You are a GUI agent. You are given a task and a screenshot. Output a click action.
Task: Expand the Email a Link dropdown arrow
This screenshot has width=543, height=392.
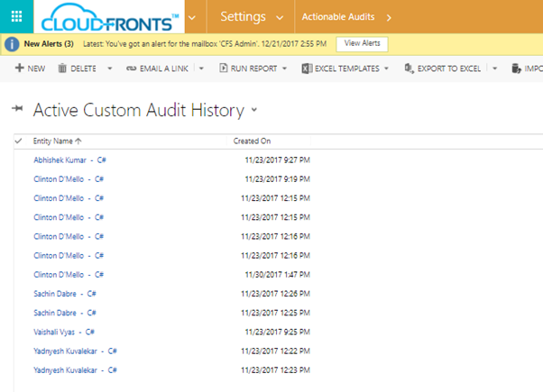coord(201,68)
